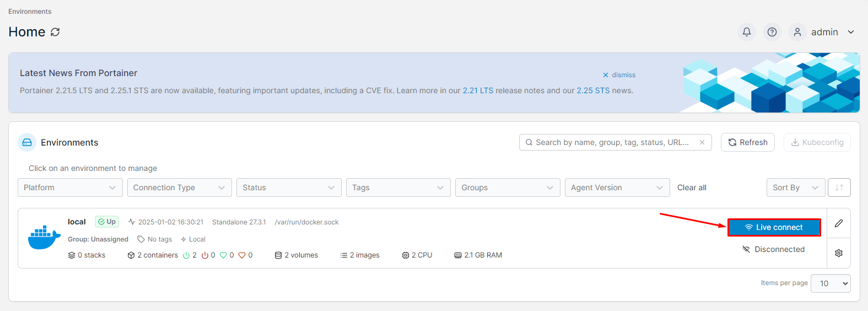Open the Tags filter dropdown

pyautogui.click(x=398, y=187)
